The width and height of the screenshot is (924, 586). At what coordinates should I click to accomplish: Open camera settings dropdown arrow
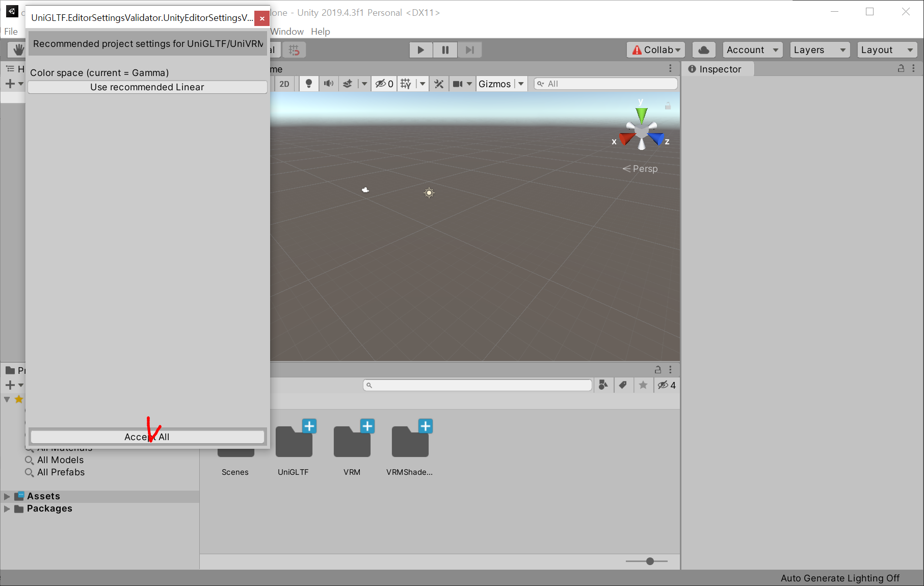pos(469,84)
